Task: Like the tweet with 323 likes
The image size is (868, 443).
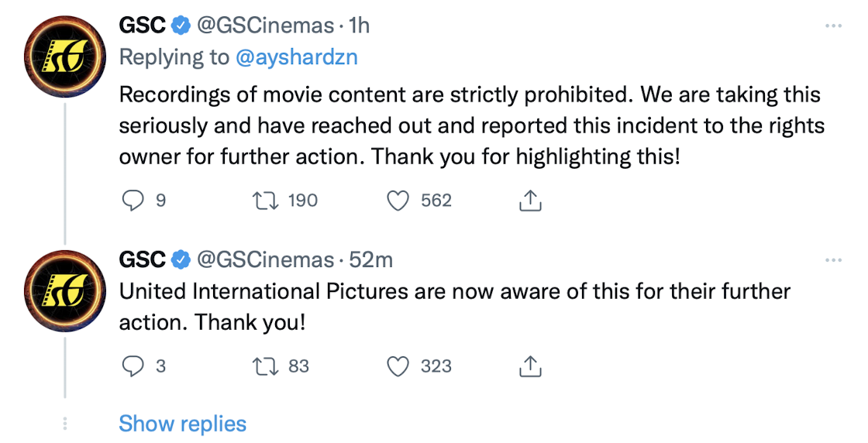Action: [x=398, y=366]
